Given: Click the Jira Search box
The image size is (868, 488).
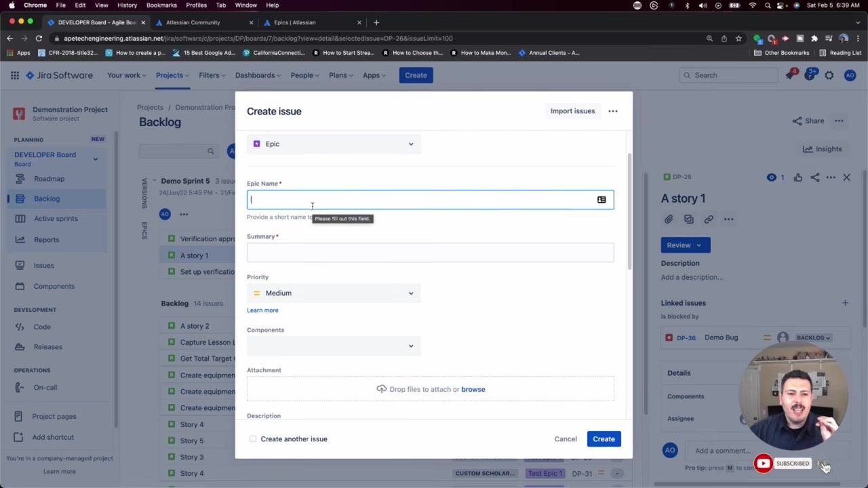Looking at the screenshot, I should point(728,75).
